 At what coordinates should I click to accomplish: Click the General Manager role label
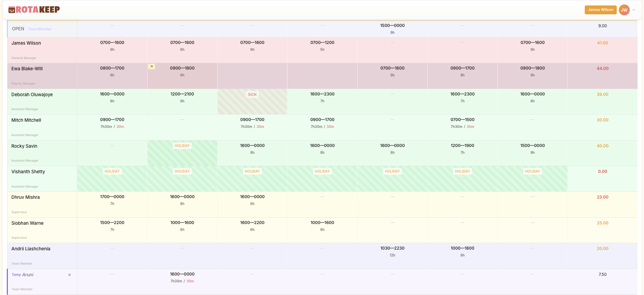pos(24,58)
